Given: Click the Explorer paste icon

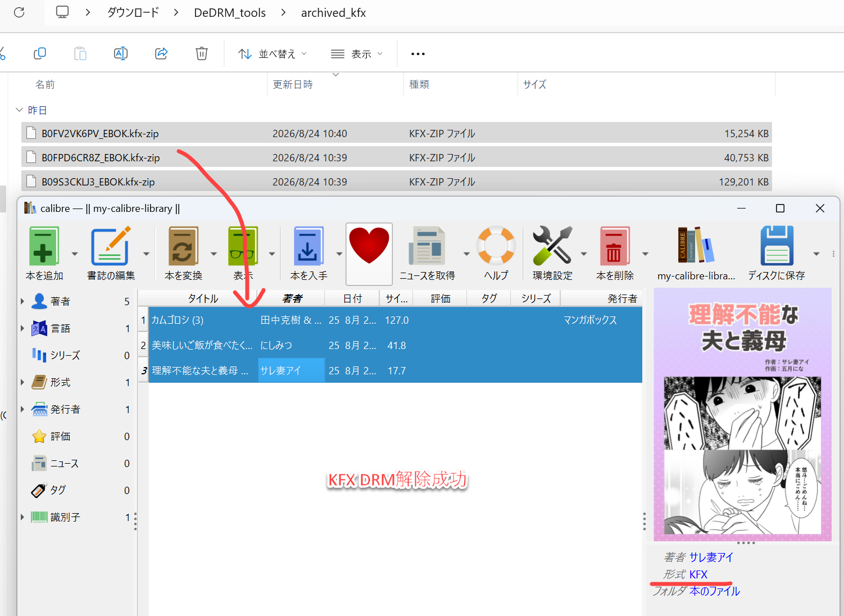Looking at the screenshot, I should point(80,53).
